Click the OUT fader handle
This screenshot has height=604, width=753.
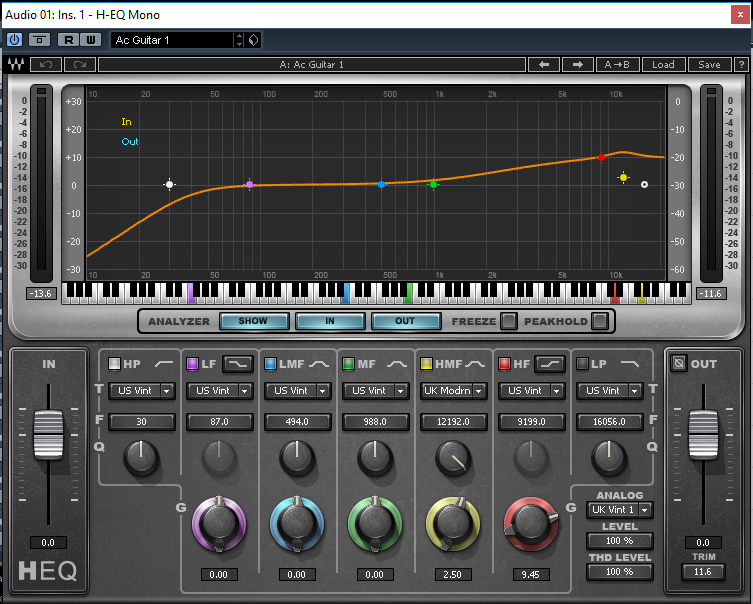tap(704, 435)
